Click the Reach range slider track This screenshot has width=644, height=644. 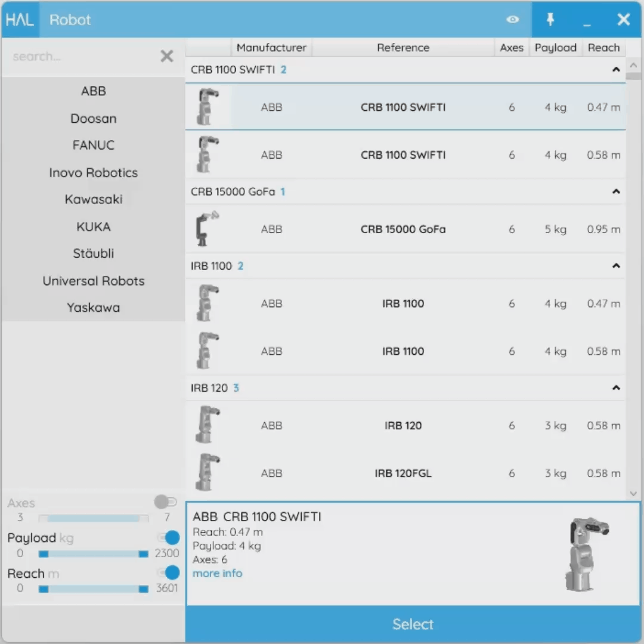pos(93,589)
